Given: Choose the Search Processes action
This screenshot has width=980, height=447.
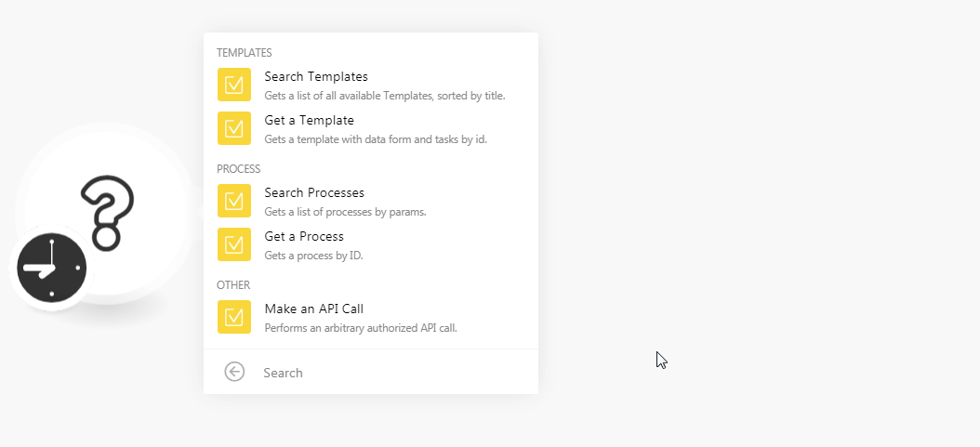Looking at the screenshot, I should pyautogui.click(x=371, y=201).
